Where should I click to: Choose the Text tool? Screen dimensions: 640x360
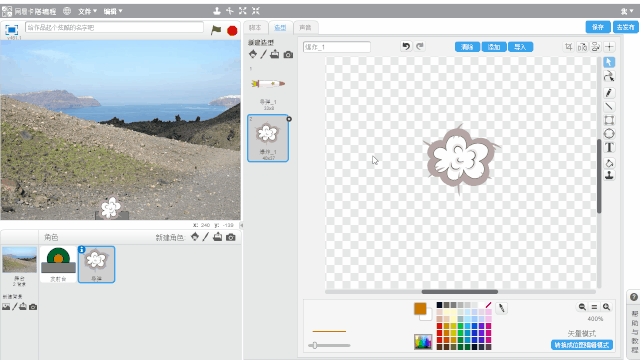pos(609,147)
